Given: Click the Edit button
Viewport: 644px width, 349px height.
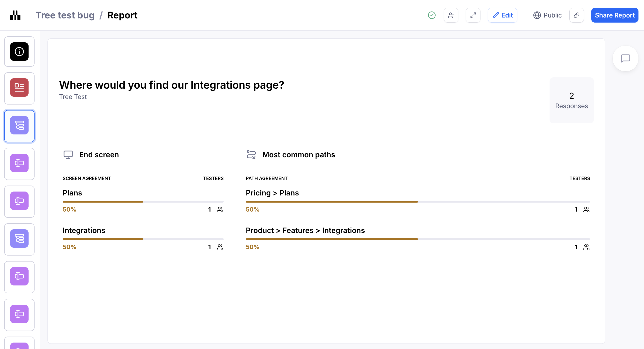Looking at the screenshot, I should point(503,15).
